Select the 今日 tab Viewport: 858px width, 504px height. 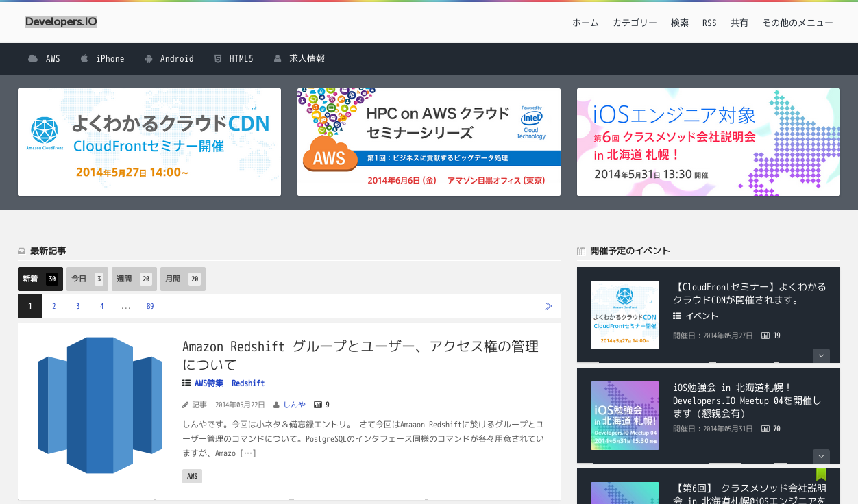point(87,279)
